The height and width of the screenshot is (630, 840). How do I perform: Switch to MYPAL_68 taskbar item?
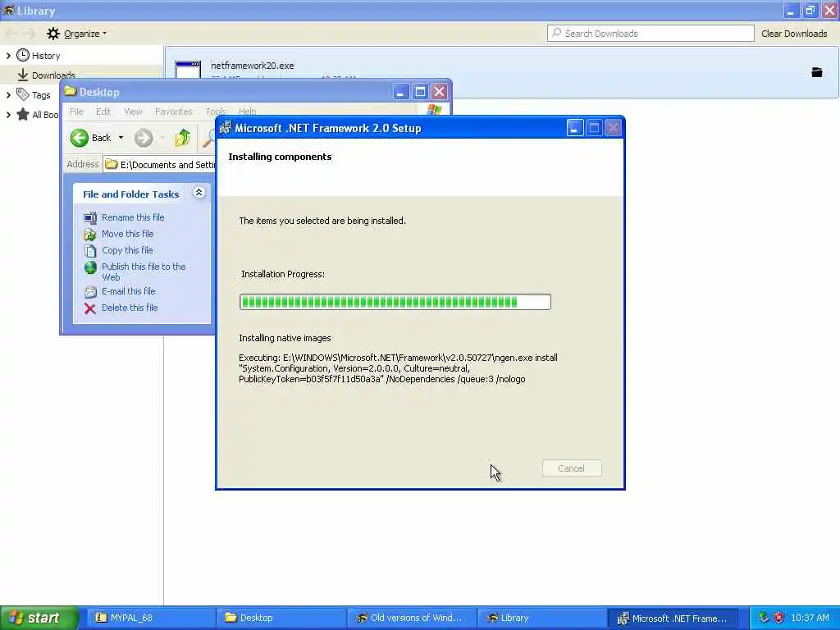click(x=151, y=618)
